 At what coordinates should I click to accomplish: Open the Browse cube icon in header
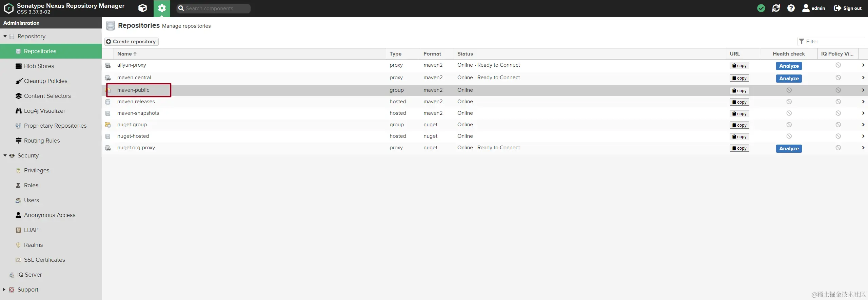(143, 8)
